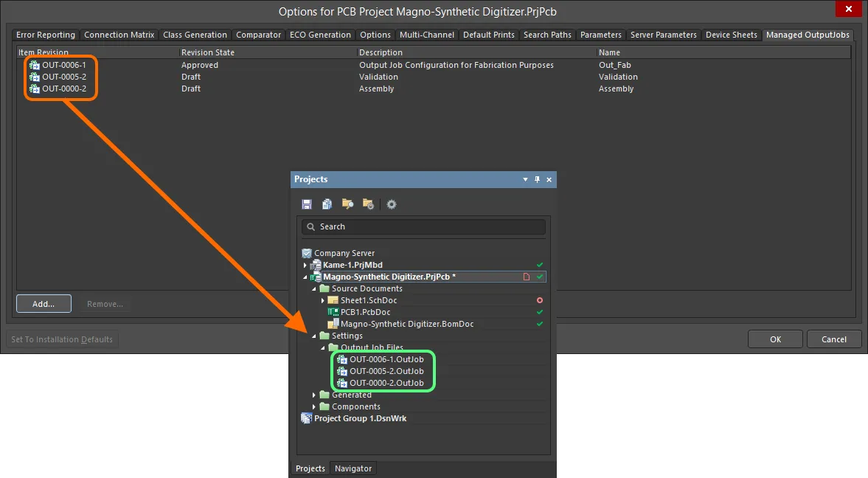Image resolution: width=868 pixels, height=478 pixels.
Task: Click the Remove... button
Action: point(105,303)
